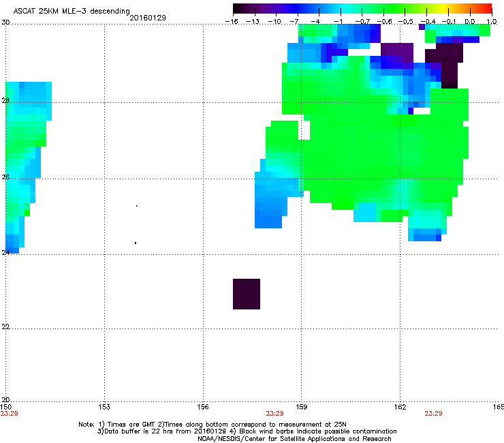The image size is (504, 443).
Task: Click the note line starting 'Note: 1) Times are GMT'
Action: [x=212, y=425]
